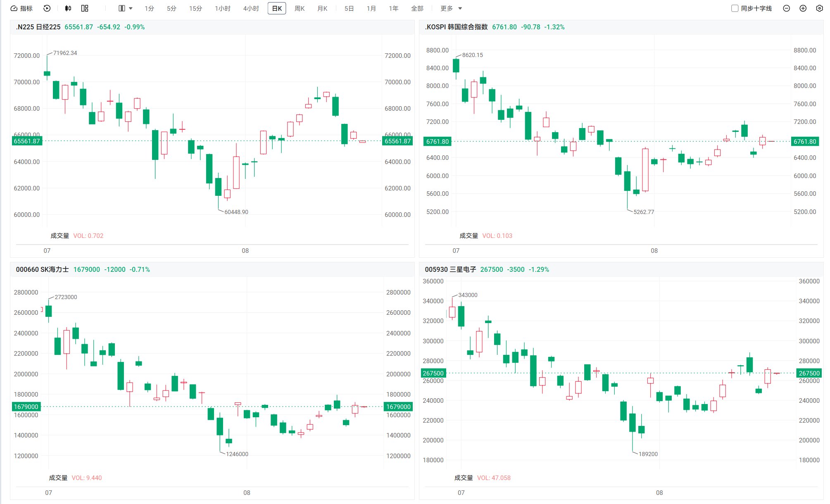Click the column layout icon
Screen dimensions: 830x504
click(121, 8)
